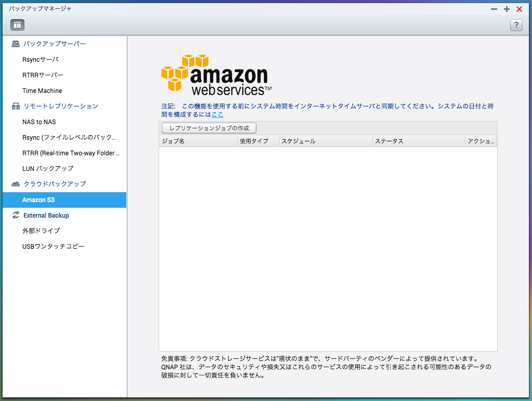
Task: Click the External Backup sync icon
Action: point(16,216)
